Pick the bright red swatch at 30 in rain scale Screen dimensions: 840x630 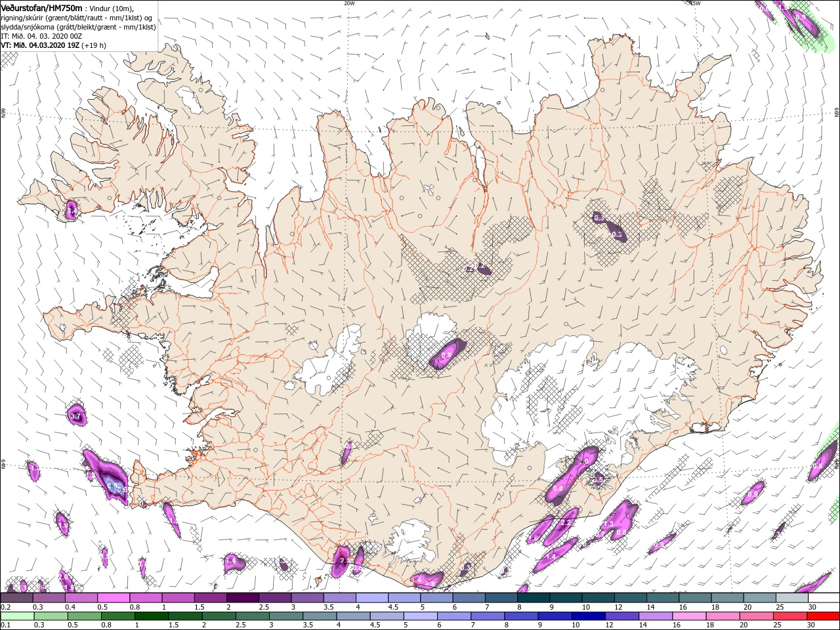[x=822, y=616]
